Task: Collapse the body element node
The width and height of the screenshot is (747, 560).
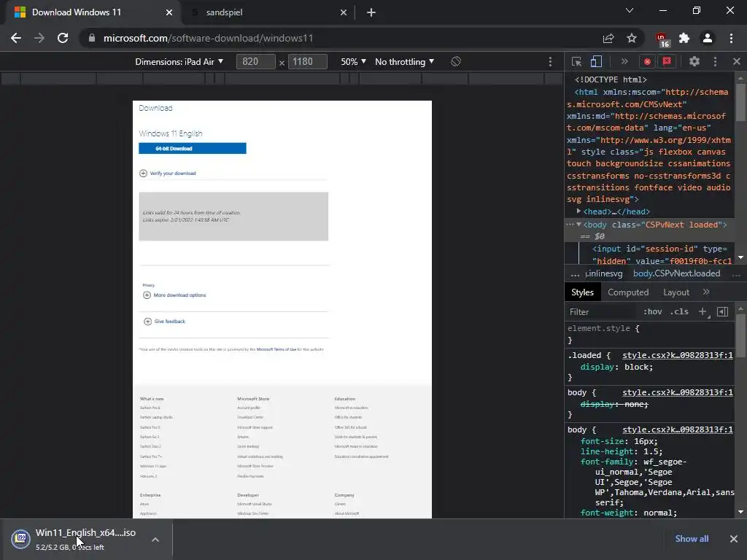Action: 578,225
